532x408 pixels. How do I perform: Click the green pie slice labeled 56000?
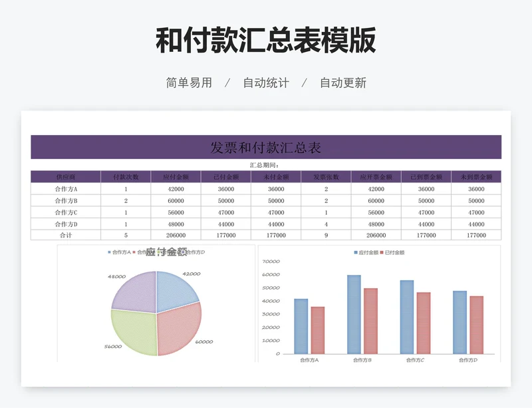pyautogui.click(x=136, y=331)
